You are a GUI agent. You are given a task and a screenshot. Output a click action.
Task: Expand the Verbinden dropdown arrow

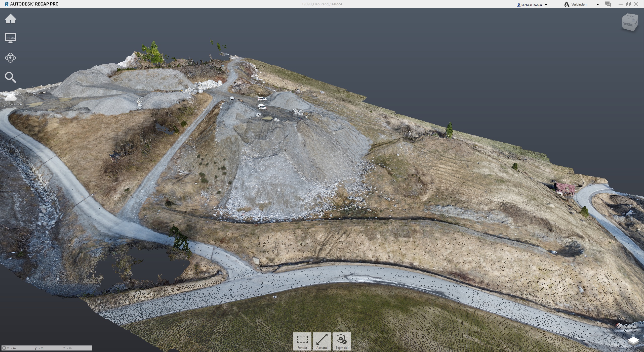coord(597,5)
